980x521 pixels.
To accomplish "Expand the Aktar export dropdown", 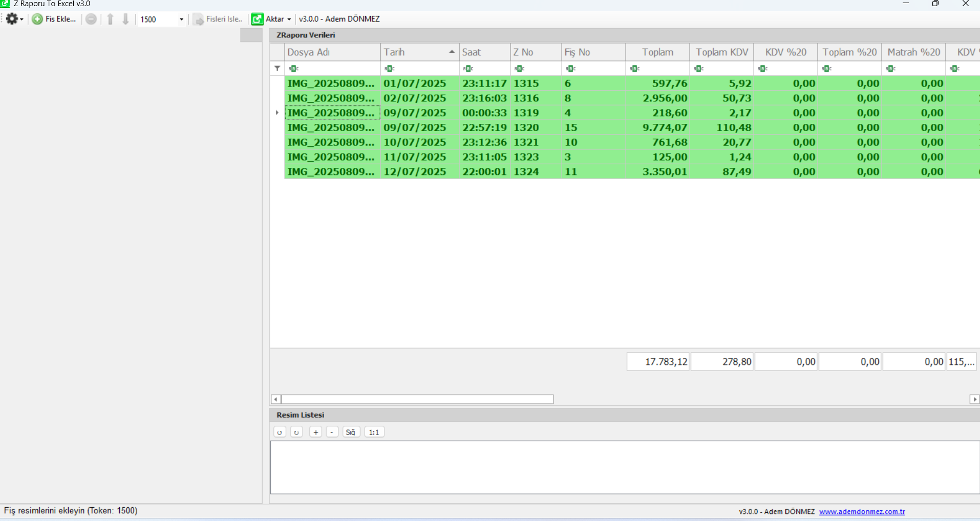I will tap(289, 19).
